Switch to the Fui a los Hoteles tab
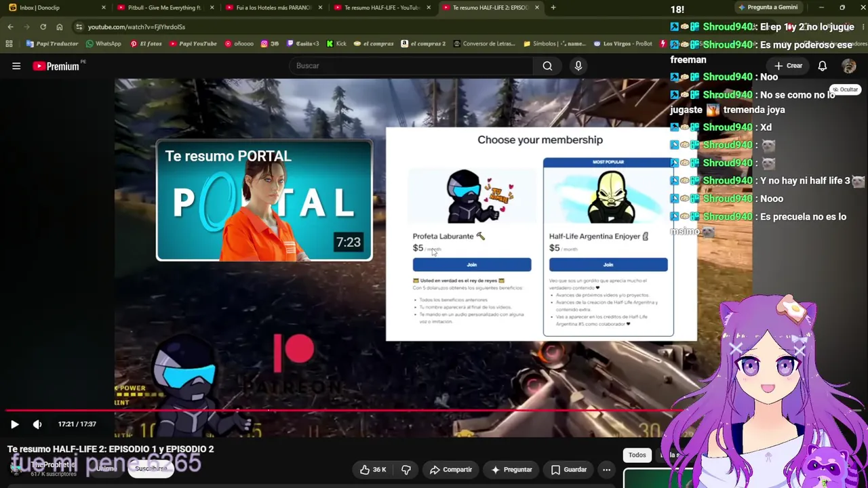 pyautogui.click(x=273, y=7)
